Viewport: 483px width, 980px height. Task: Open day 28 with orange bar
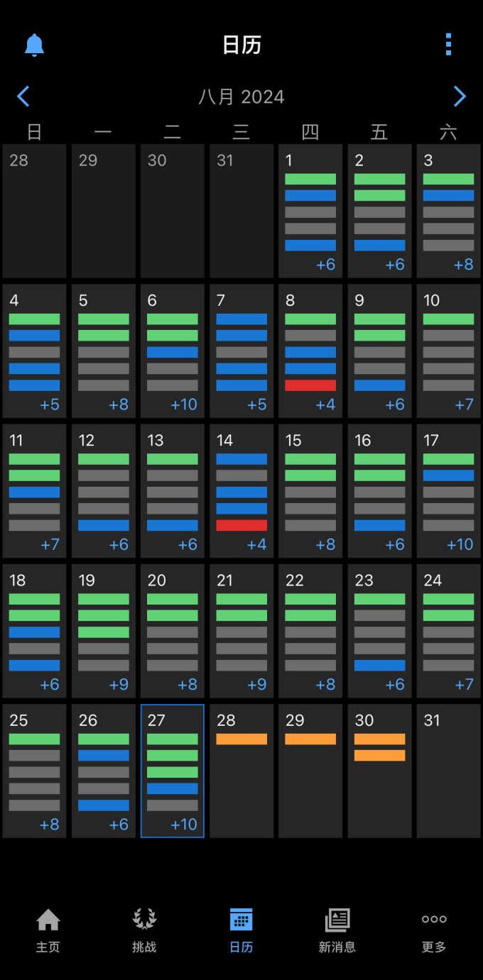pyautogui.click(x=241, y=771)
